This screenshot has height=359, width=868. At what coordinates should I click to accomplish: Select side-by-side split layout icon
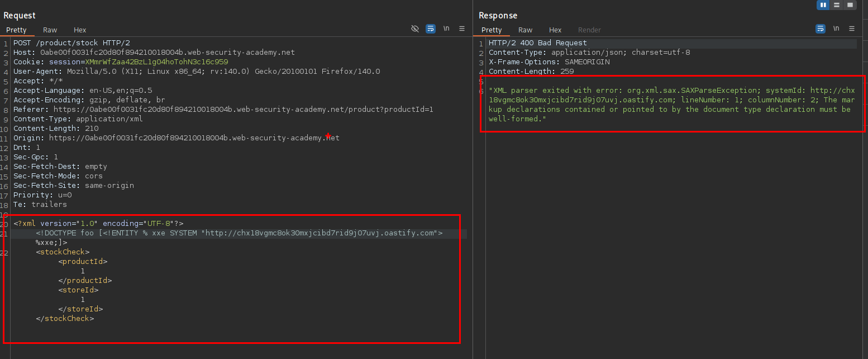point(823,5)
